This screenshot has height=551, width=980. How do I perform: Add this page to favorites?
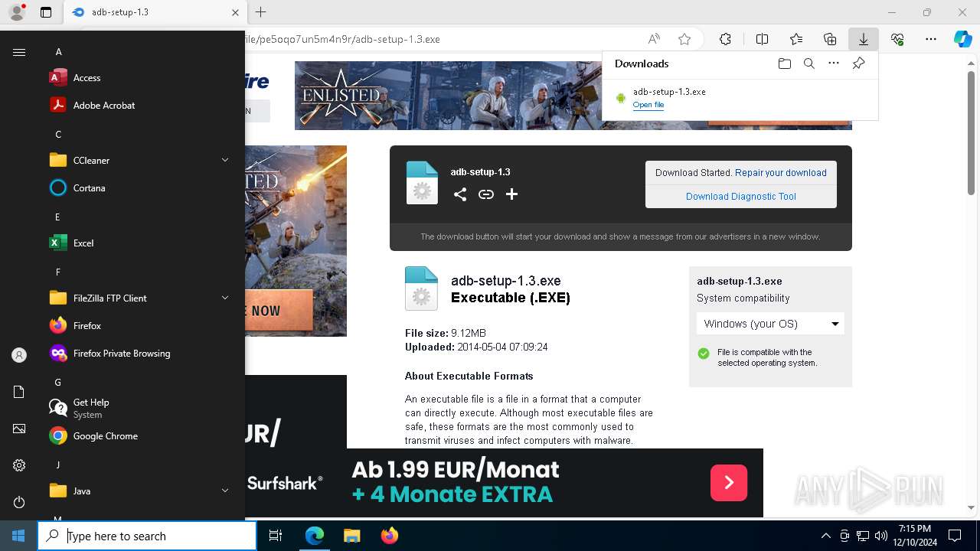pos(684,39)
